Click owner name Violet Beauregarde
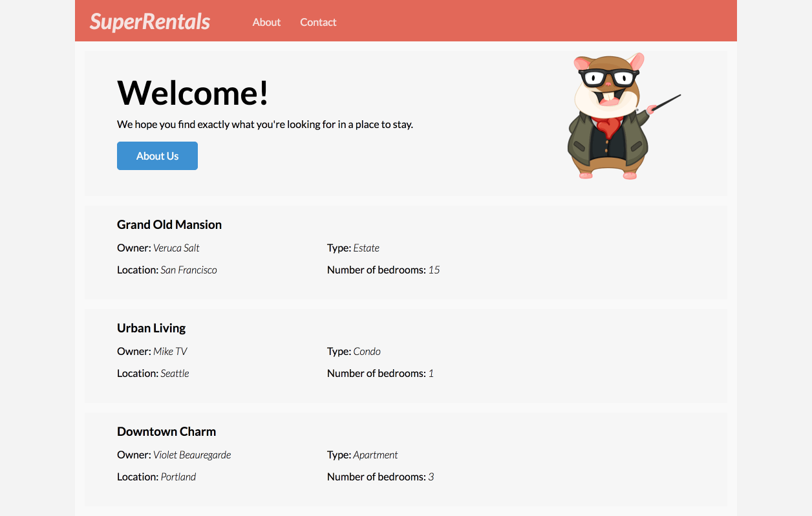The image size is (812, 516). [x=191, y=455]
